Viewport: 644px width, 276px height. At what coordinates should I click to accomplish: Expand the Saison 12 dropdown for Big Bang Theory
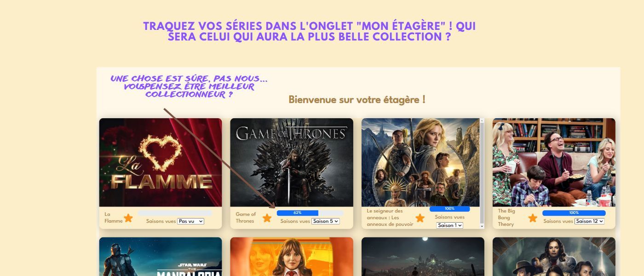(x=589, y=221)
